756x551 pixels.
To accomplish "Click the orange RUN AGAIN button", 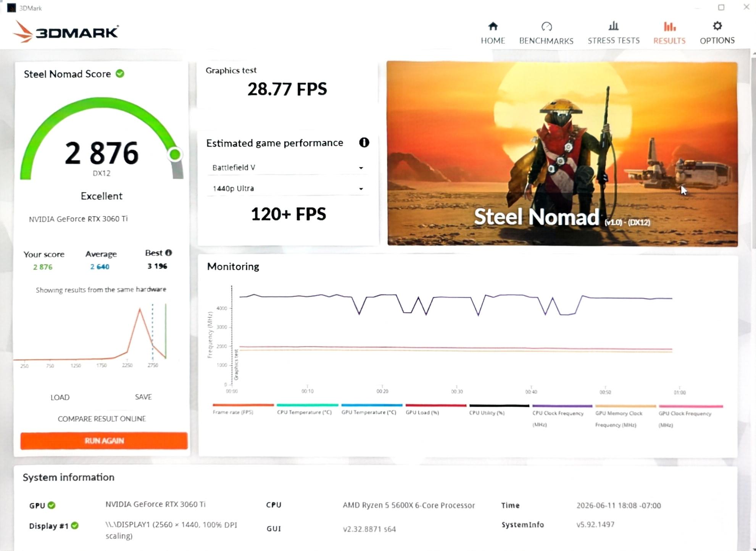I will (x=104, y=441).
